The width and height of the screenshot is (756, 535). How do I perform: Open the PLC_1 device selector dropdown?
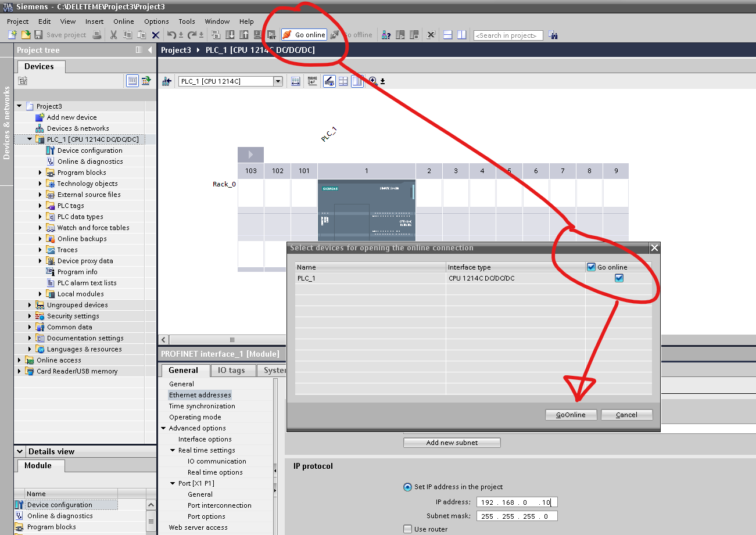pyautogui.click(x=278, y=81)
